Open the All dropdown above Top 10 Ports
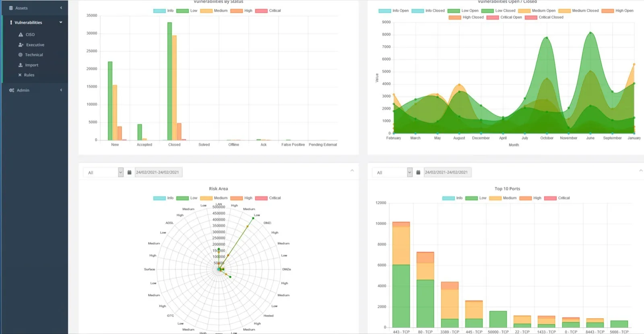 tap(392, 172)
